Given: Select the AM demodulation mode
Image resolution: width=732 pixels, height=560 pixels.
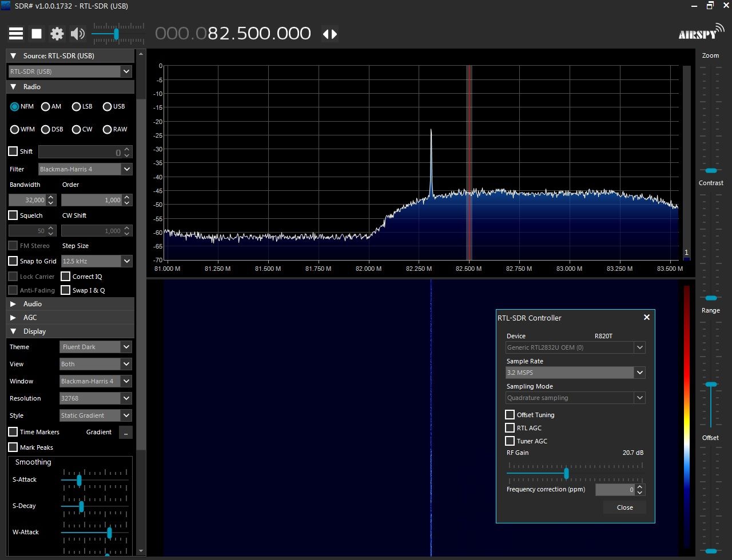Looking at the screenshot, I should tap(46, 106).
